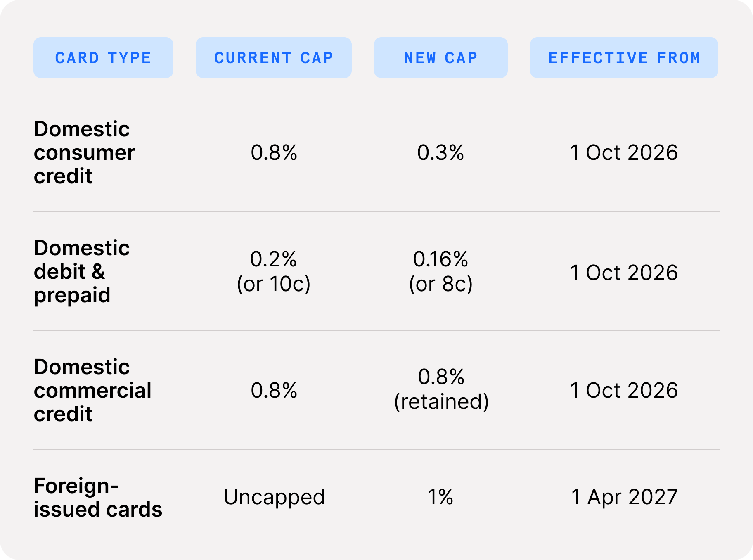Select the Foreign-issued cards row label

(98, 497)
